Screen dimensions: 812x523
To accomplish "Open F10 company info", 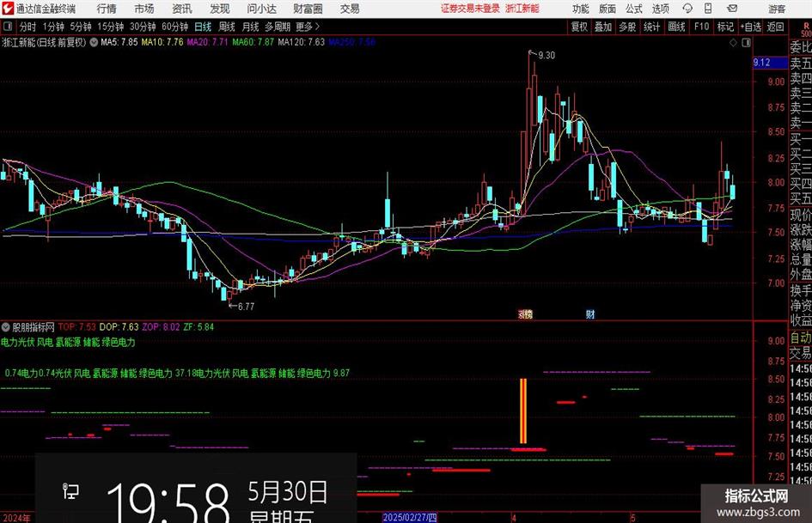I will pos(702,27).
